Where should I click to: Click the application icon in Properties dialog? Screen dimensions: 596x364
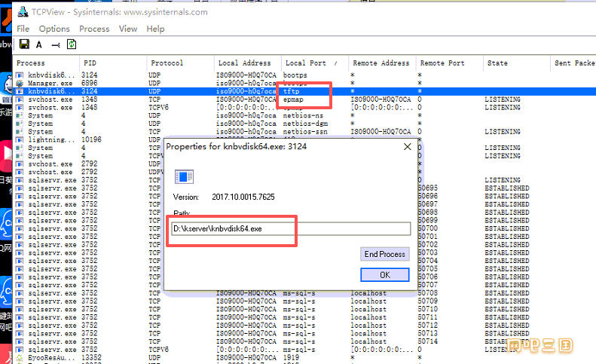(x=182, y=176)
